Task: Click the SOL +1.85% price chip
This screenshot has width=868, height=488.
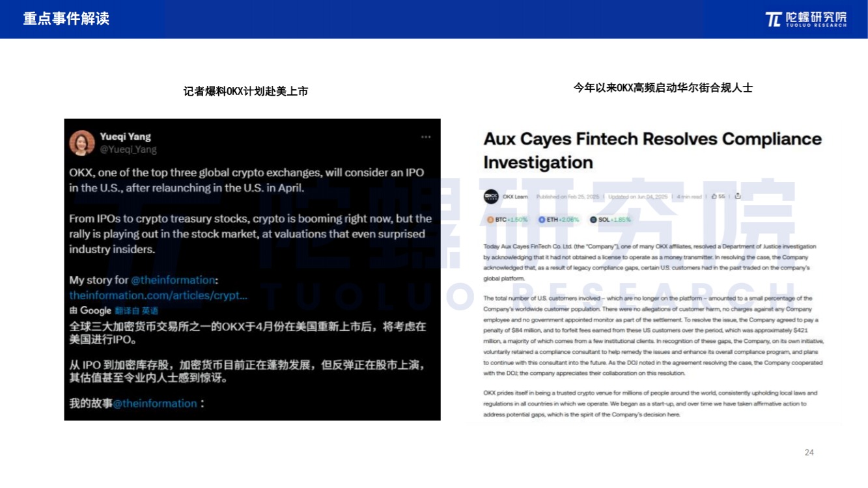Action: [610, 220]
